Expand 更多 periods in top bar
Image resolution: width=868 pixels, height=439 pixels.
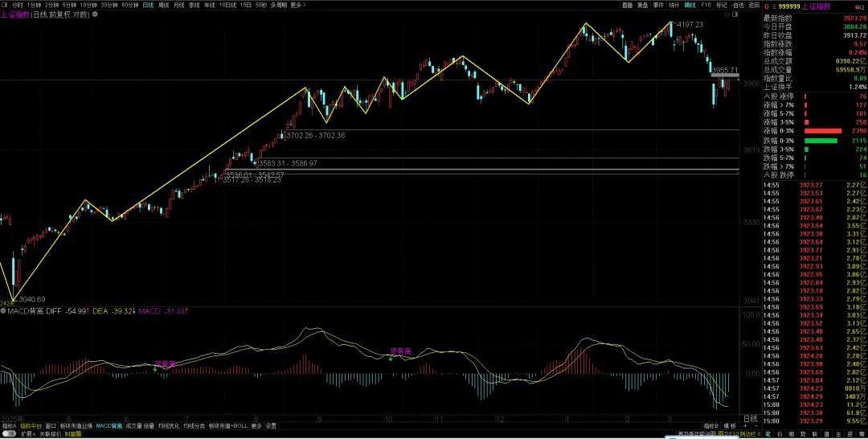tap(298, 5)
